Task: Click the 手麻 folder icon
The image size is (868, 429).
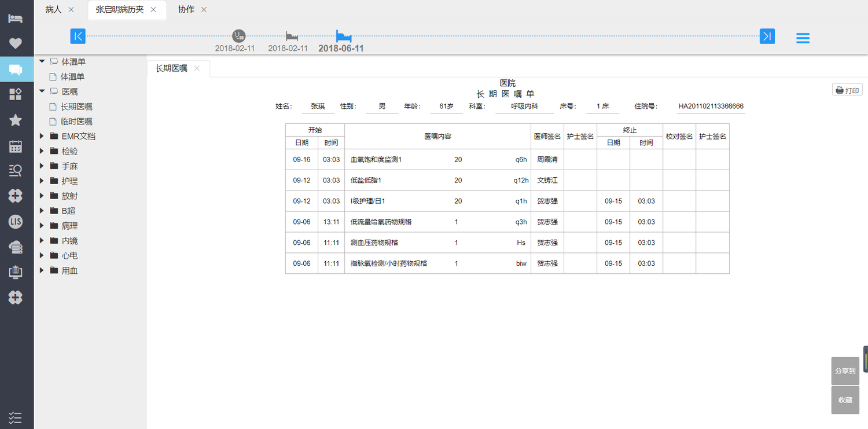Action: click(54, 166)
